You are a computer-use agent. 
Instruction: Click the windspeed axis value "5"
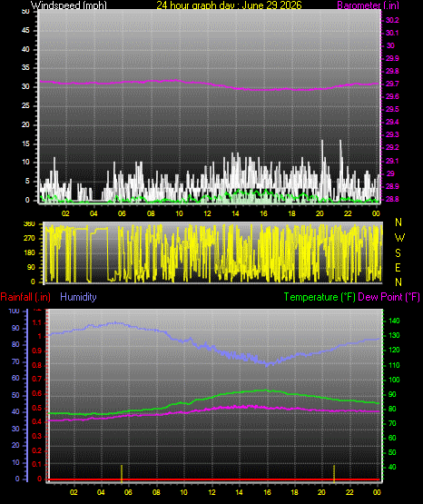coord(27,182)
